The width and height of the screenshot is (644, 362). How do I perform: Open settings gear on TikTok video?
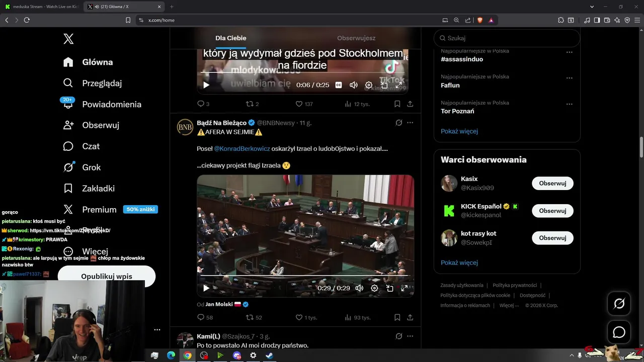click(x=369, y=85)
